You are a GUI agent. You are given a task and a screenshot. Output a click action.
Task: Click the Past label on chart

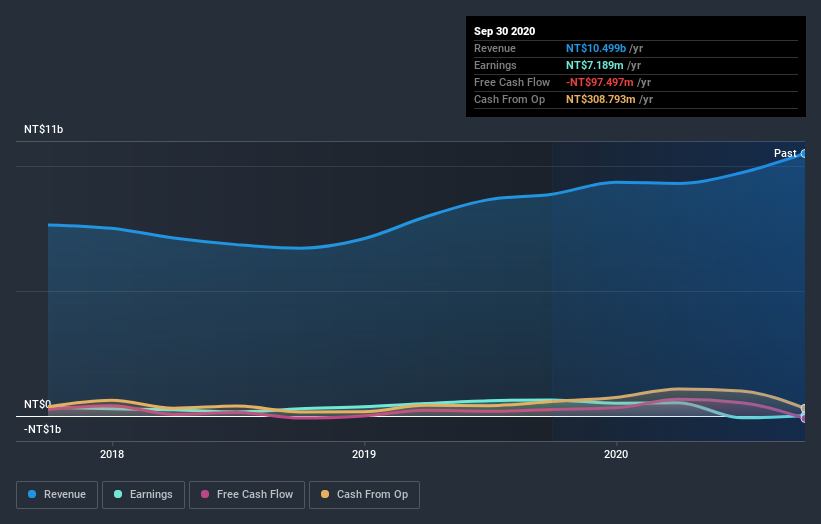[x=785, y=153]
